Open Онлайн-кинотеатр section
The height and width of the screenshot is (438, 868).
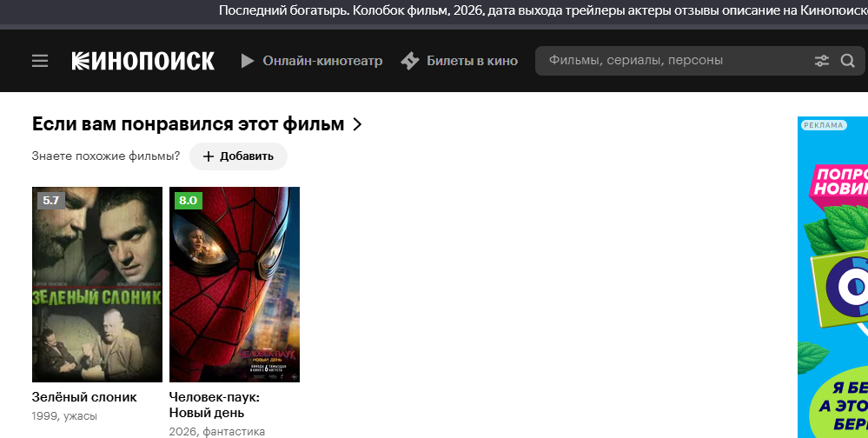[322, 61]
